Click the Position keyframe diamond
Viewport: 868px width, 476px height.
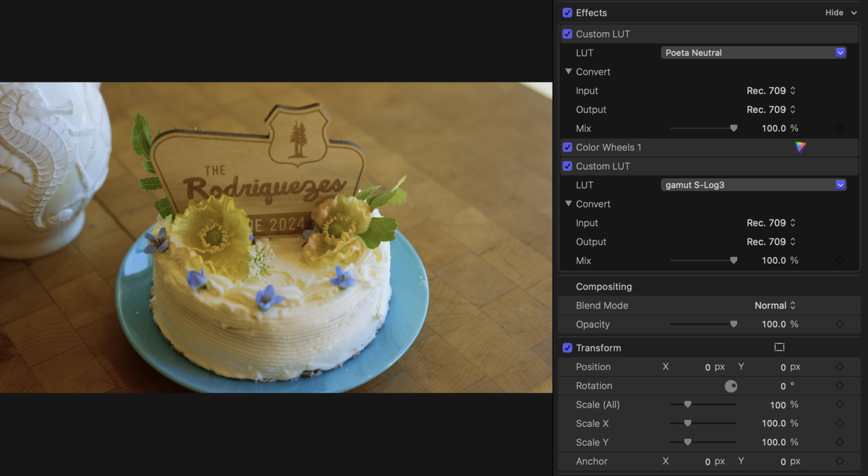click(x=839, y=366)
